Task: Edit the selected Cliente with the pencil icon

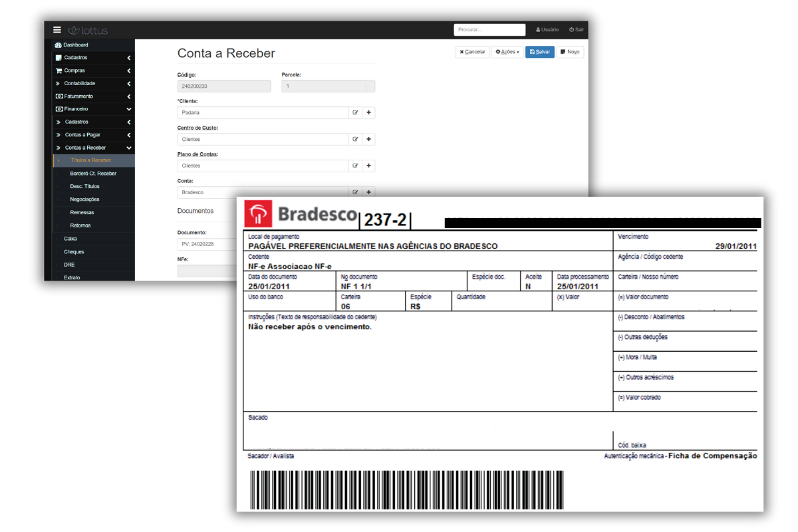Action: (x=356, y=113)
